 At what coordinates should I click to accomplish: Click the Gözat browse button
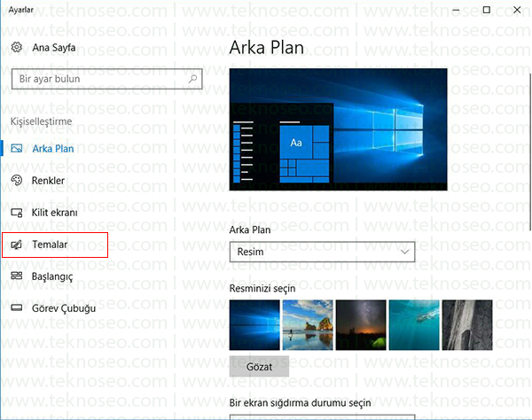tap(259, 367)
